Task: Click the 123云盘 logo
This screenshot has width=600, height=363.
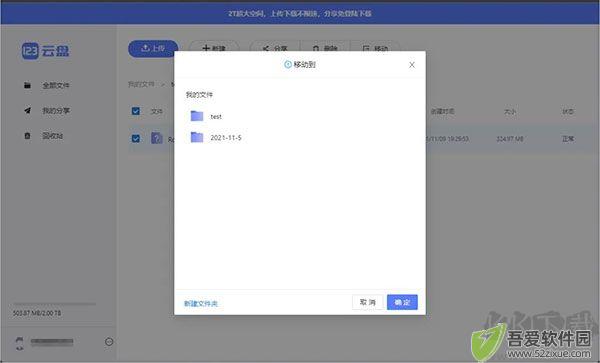Action: [46, 51]
